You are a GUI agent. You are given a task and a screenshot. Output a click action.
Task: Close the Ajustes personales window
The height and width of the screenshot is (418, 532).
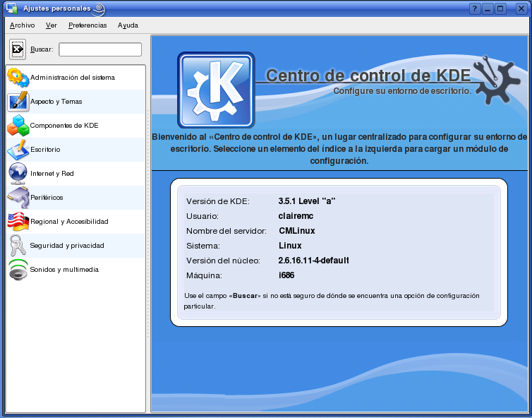(x=521, y=9)
